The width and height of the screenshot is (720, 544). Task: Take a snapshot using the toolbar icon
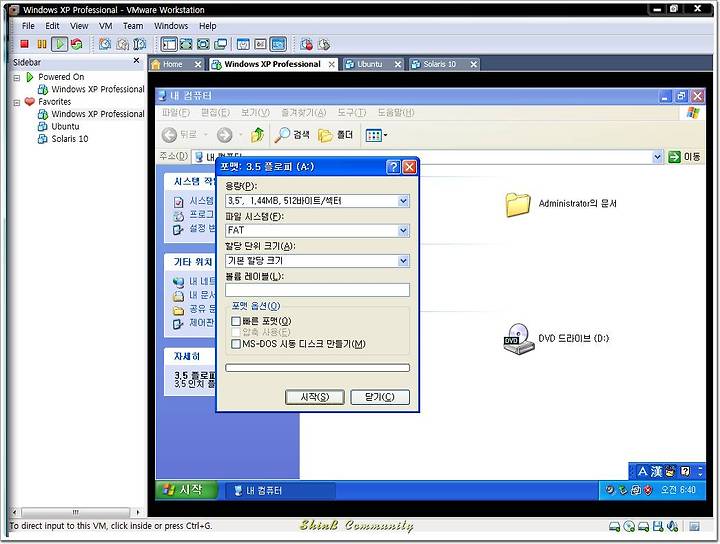(105, 44)
